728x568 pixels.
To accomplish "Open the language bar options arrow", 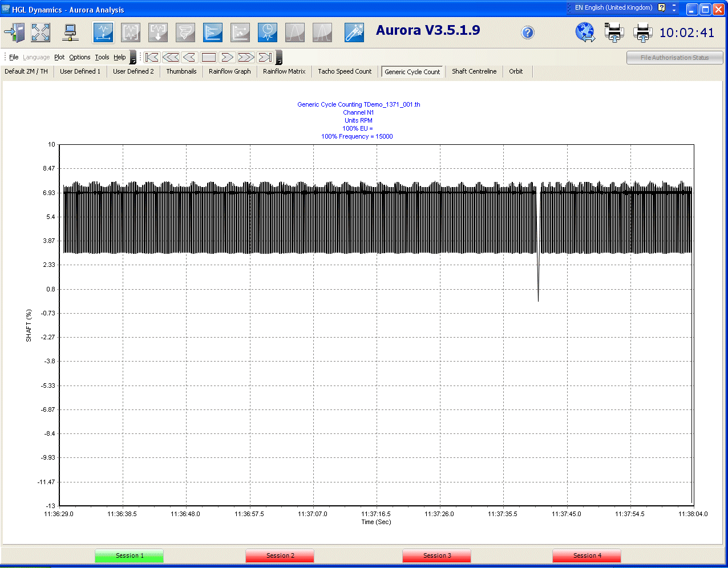I will 674,8.
